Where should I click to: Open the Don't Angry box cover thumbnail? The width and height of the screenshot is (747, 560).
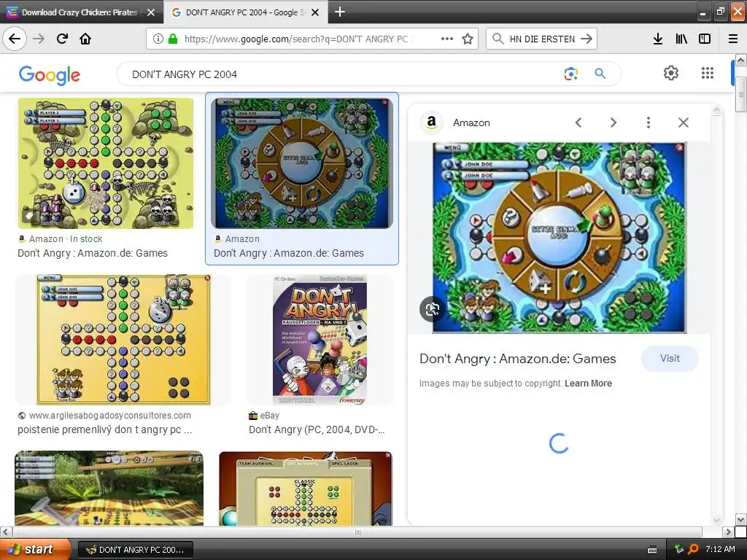pyautogui.click(x=320, y=340)
